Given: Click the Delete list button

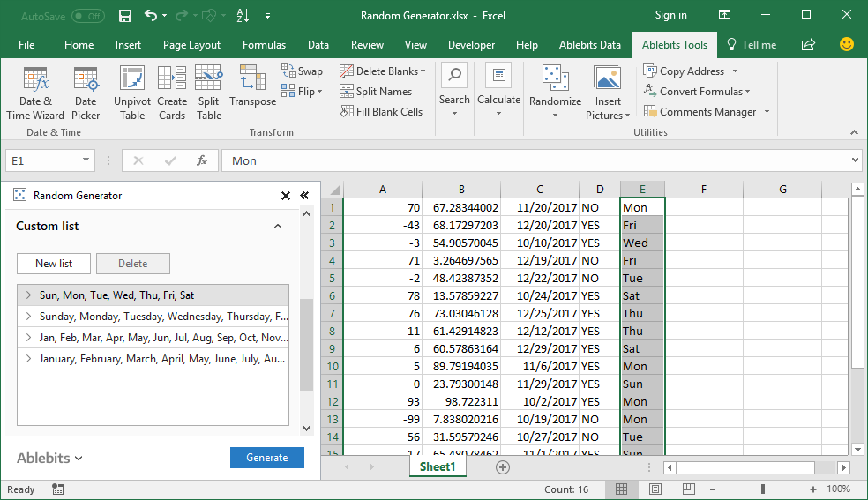Looking at the screenshot, I should 133,264.
